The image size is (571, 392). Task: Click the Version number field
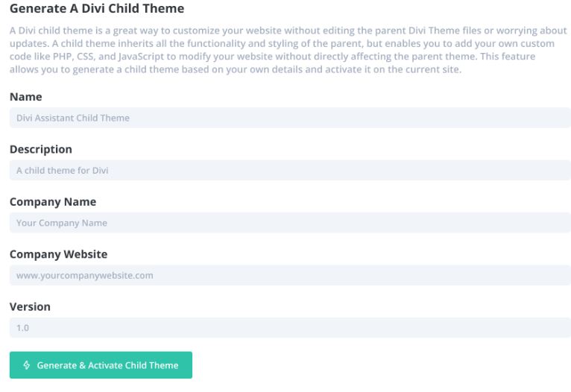click(290, 328)
